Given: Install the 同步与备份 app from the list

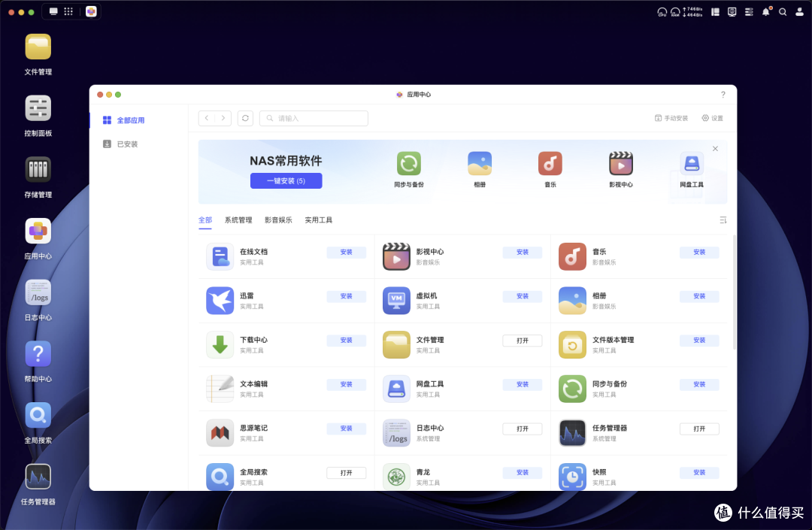Looking at the screenshot, I should (699, 384).
